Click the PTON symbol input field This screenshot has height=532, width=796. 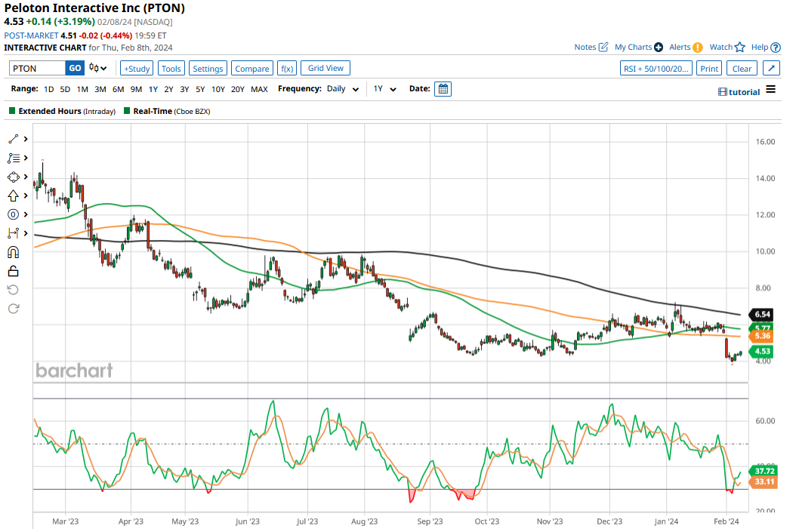[x=37, y=69]
